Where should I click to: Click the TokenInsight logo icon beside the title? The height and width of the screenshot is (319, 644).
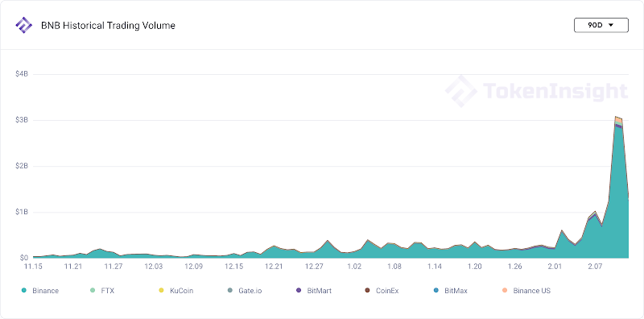(23, 25)
